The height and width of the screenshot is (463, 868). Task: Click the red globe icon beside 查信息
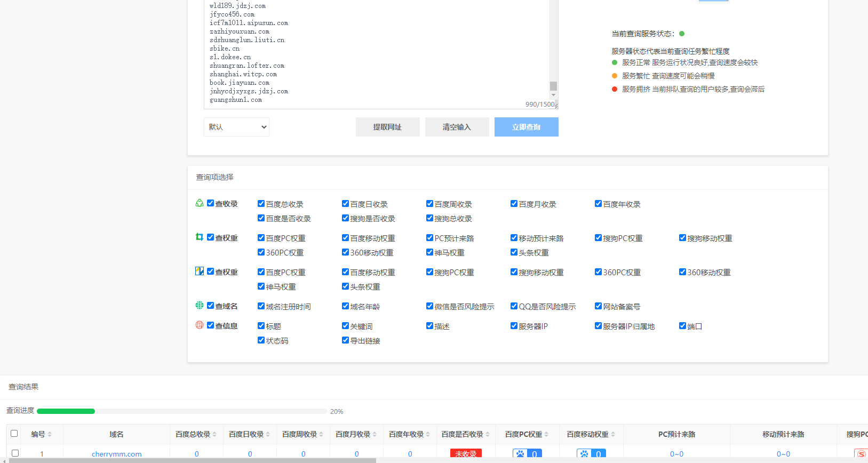[200, 325]
